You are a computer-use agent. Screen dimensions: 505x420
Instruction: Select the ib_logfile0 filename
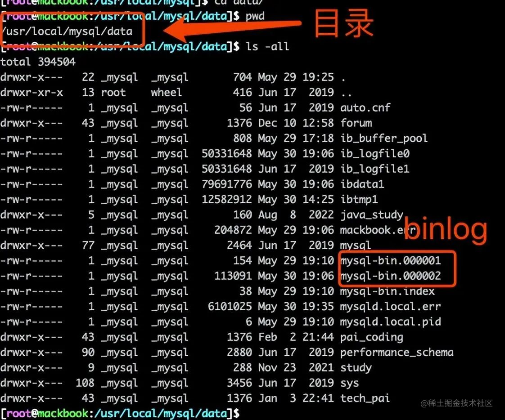375,153
